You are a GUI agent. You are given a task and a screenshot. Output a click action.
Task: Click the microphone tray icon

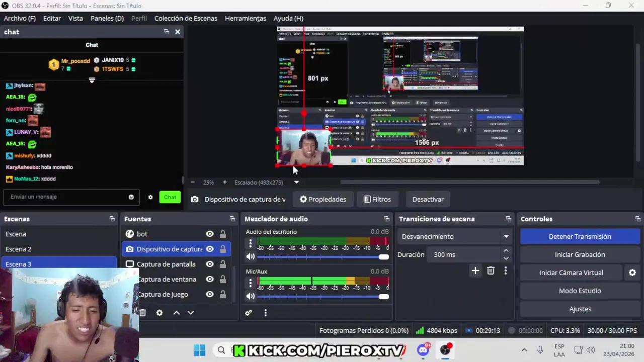pos(540,350)
